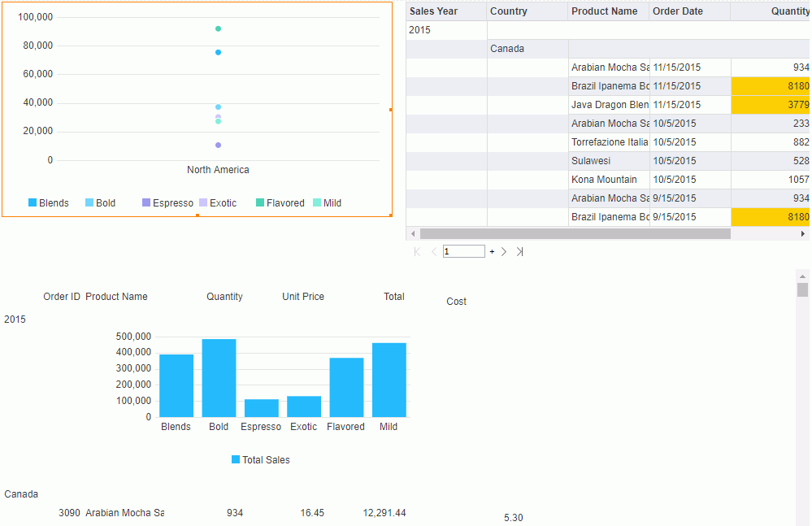Viewport: 812px width, 526px height.
Task: Click the Total Sales legend swatch
Action: [236, 460]
